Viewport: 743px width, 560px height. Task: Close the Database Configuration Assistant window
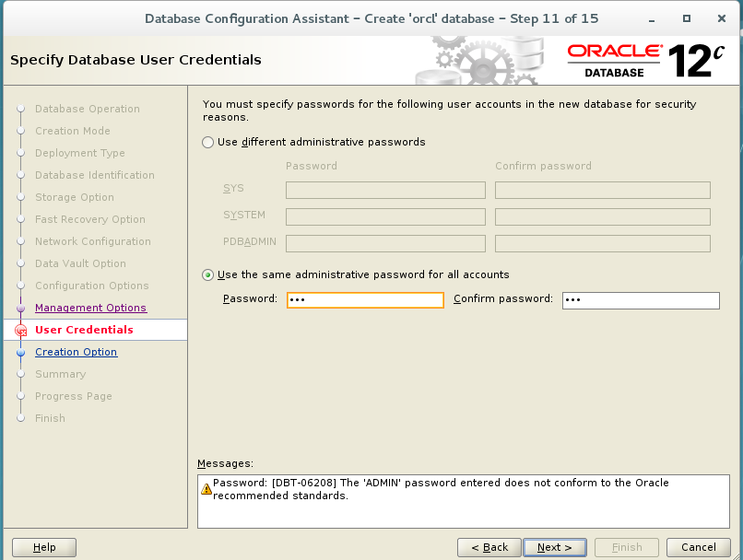point(722,18)
